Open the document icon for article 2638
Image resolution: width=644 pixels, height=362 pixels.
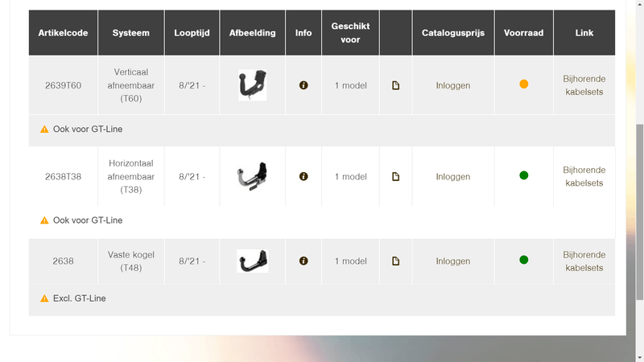pyautogui.click(x=395, y=261)
